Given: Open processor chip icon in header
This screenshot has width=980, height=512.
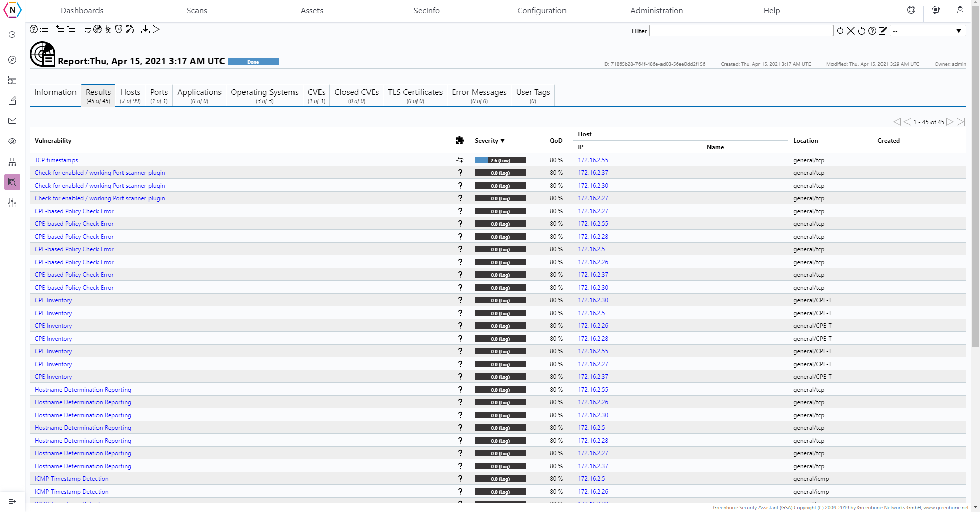Looking at the screenshot, I should [936, 10].
